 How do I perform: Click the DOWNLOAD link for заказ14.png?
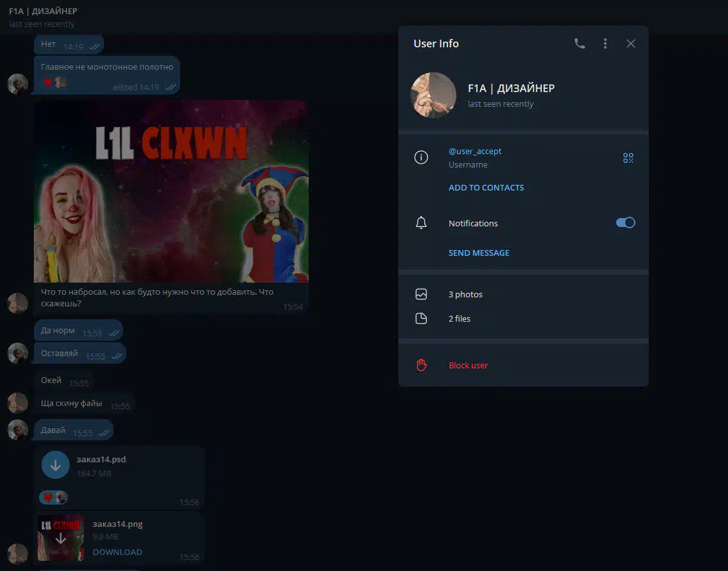[x=118, y=552]
